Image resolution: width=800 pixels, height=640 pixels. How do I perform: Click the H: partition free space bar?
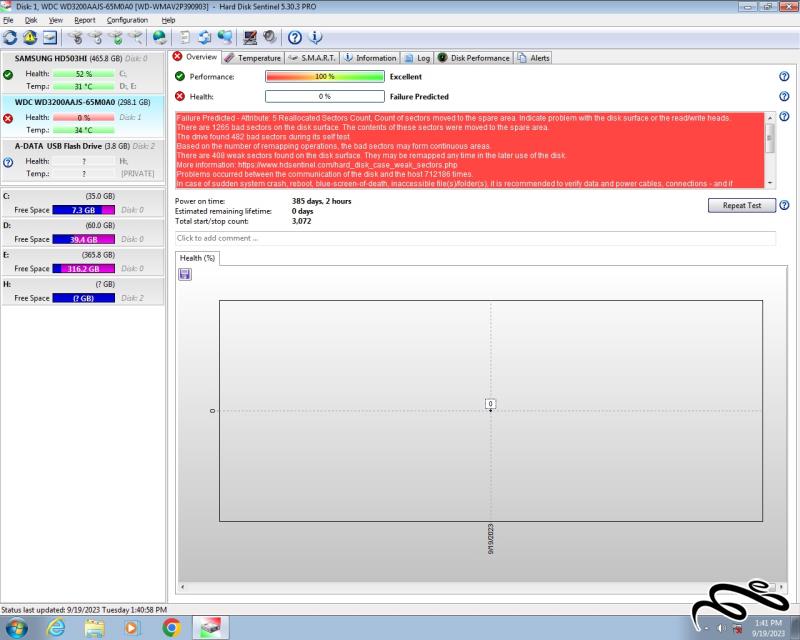coord(84,298)
